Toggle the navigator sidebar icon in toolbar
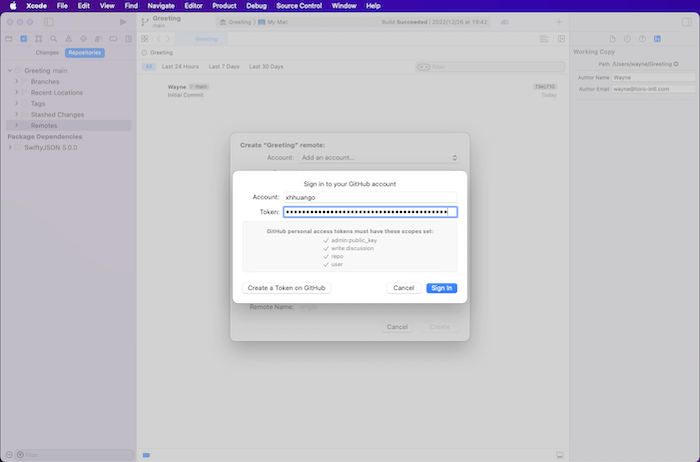This screenshot has height=462, width=700. pos(49,22)
